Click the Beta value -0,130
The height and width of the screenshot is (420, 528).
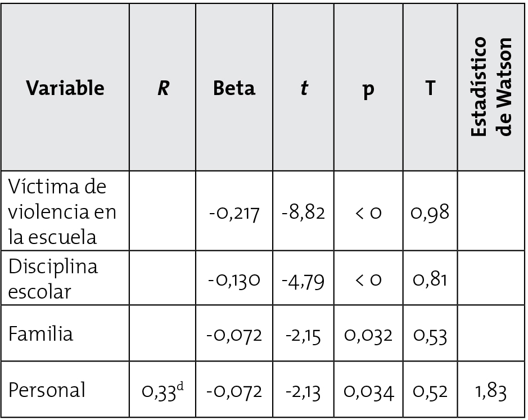233,279
